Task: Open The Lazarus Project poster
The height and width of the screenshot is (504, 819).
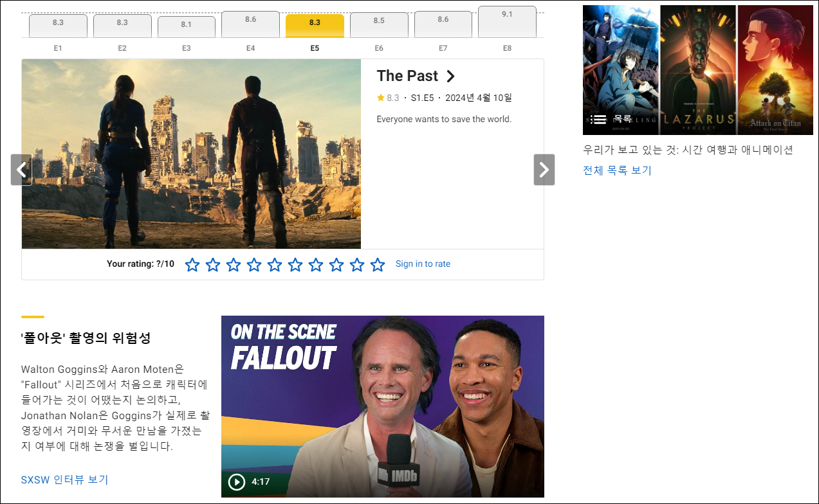Action: point(698,70)
